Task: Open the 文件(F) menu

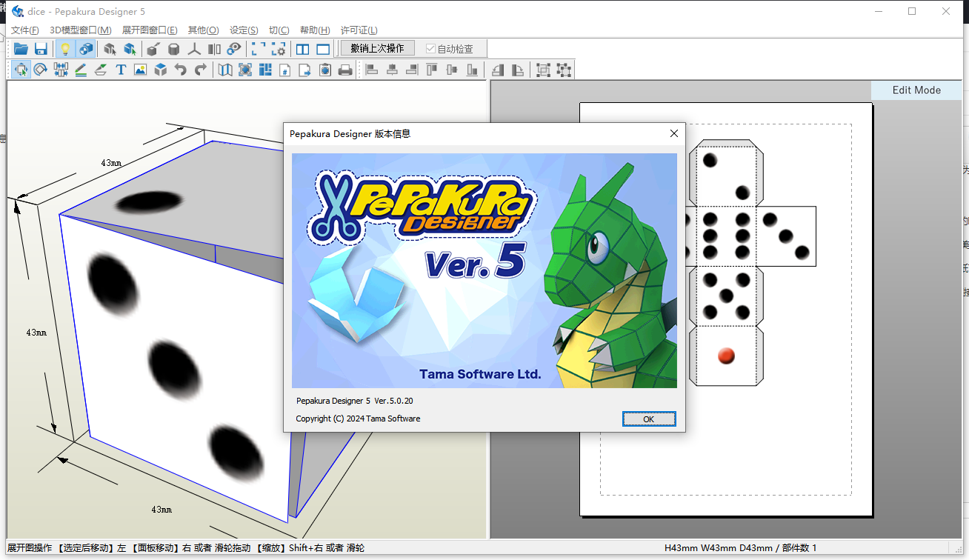Action: pos(24,30)
